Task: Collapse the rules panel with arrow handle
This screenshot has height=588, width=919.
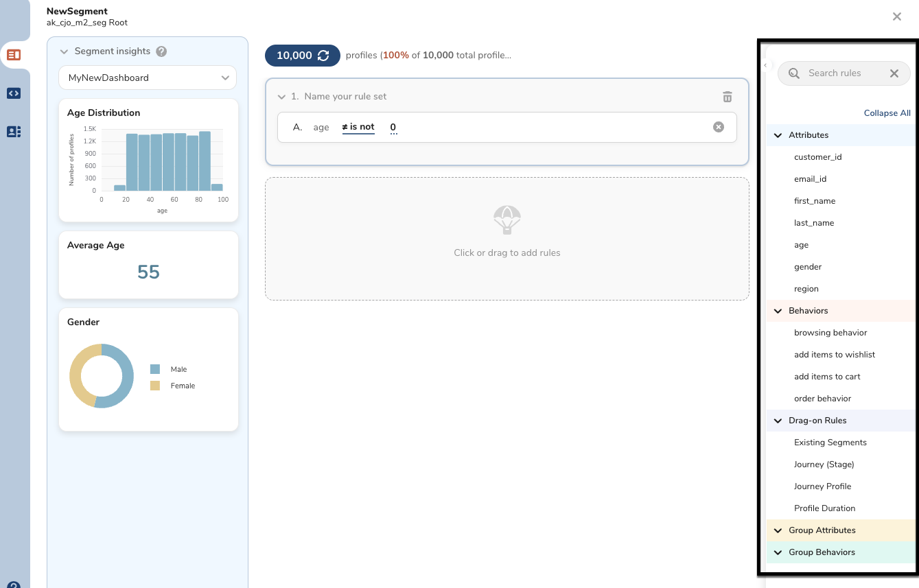Action: [x=765, y=65]
